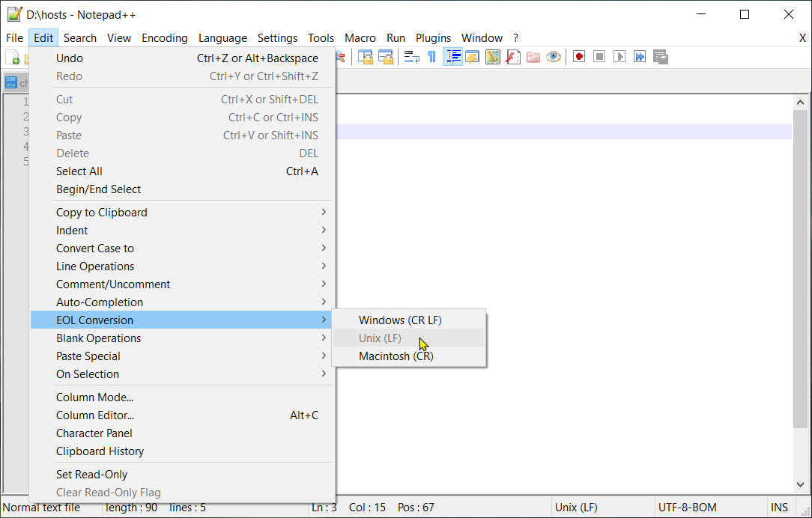Open the Column Editor... dialog
The height and width of the screenshot is (518, 812).
point(182,415)
